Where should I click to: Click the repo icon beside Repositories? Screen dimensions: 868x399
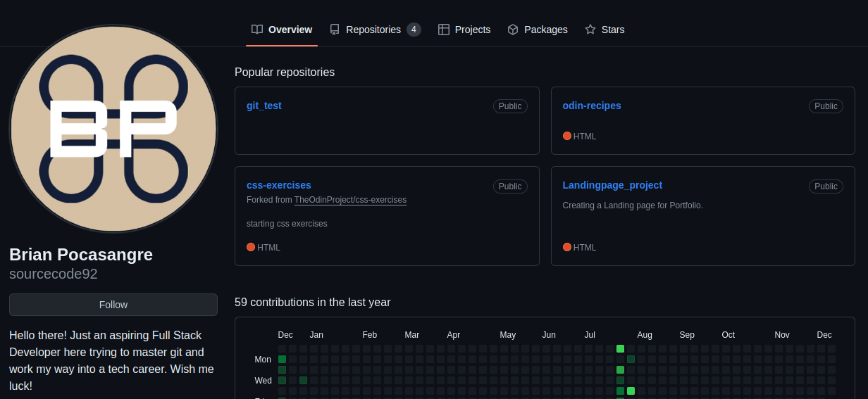[x=335, y=30]
